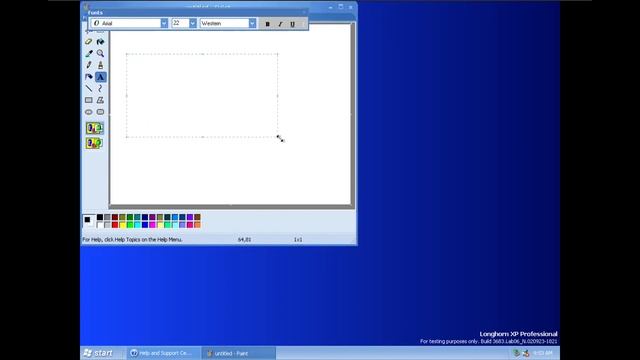
Task: Pick the white color swatch in palette
Action: [x=100, y=224]
